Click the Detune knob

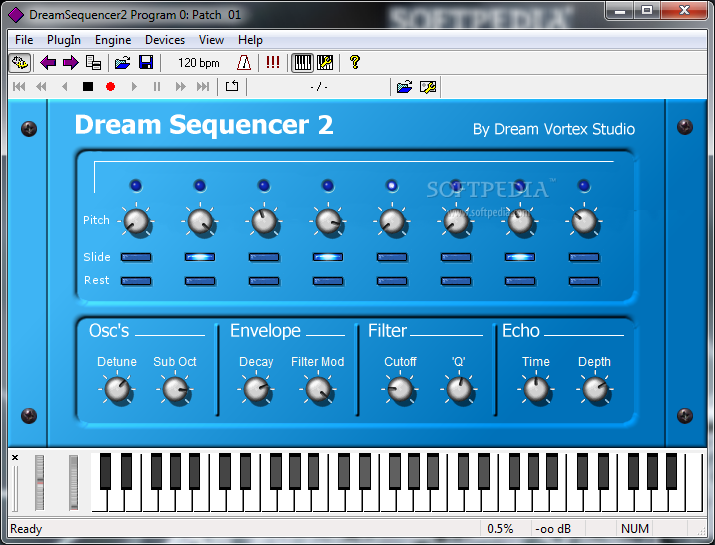click(x=117, y=390)
